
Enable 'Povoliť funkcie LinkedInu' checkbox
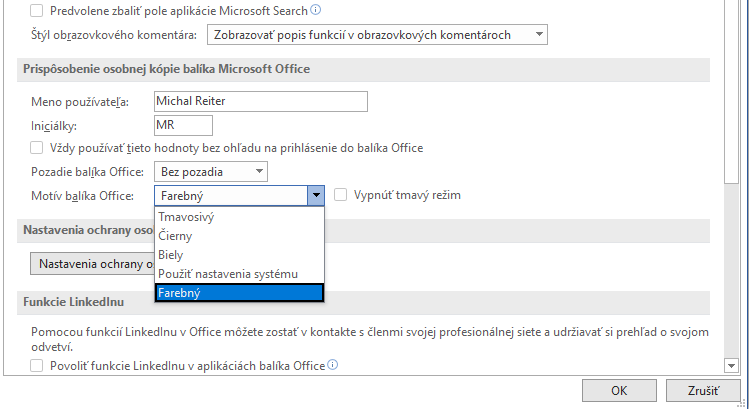(x=38, y=366)
